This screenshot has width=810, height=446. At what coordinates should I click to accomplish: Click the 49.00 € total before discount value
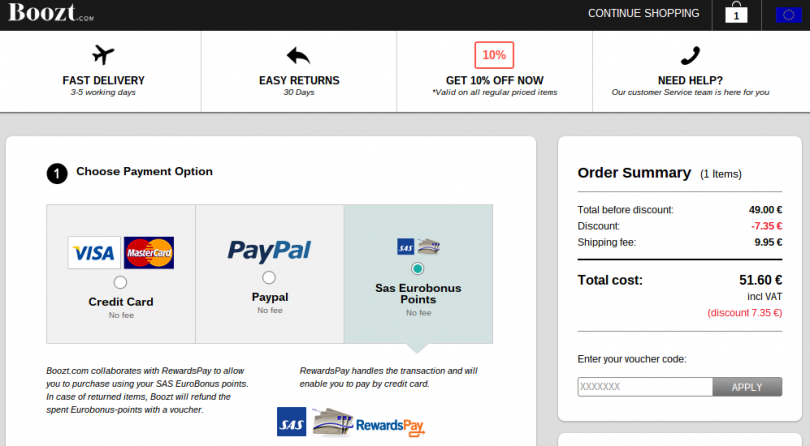pyautogui.click(x=766, y=210)
